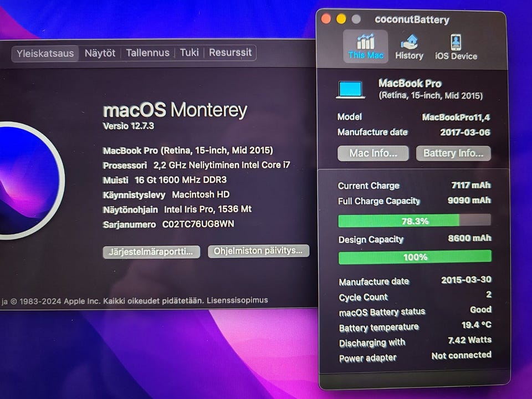Click the blue MacBook Pro laptop icon
Viewport: 532px width, 399px height.
pos(350,90)
